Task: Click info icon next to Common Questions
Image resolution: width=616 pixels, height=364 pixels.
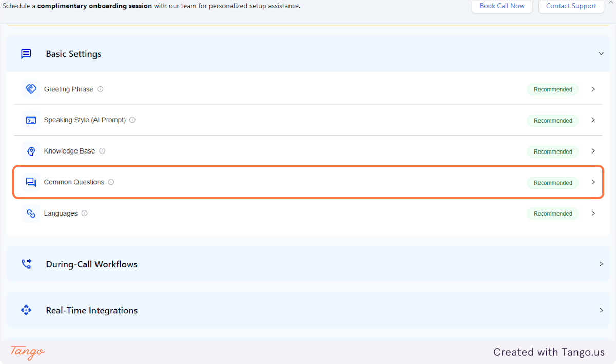Action: [x=111, y=182]
